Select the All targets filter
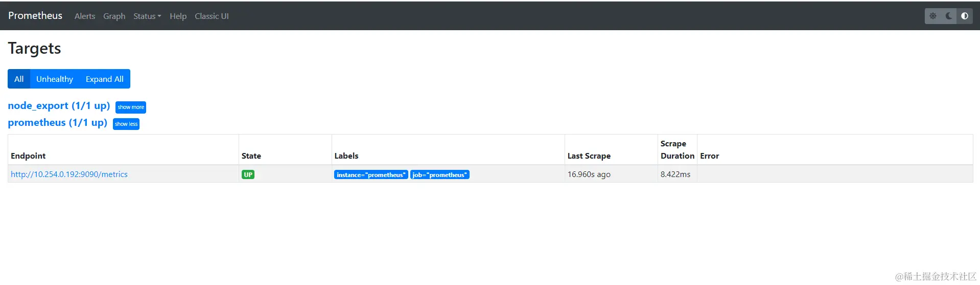The height and width of the screenshot is (285, 980). click(19, 79)
